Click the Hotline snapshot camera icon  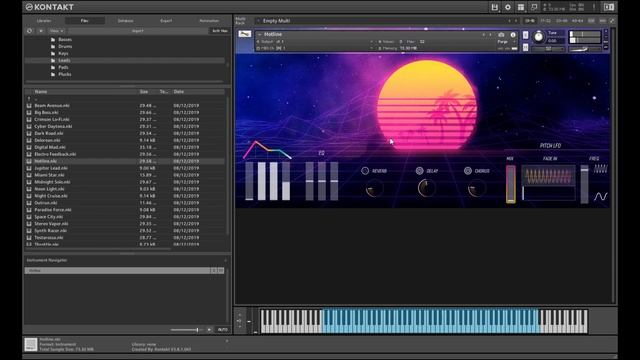(x=501, y=35)
